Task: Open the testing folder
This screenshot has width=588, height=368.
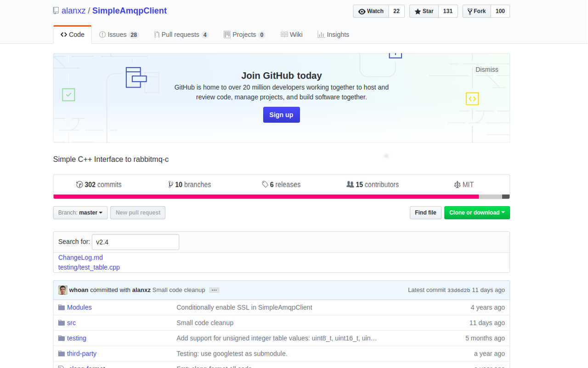Action: point(77,338)
